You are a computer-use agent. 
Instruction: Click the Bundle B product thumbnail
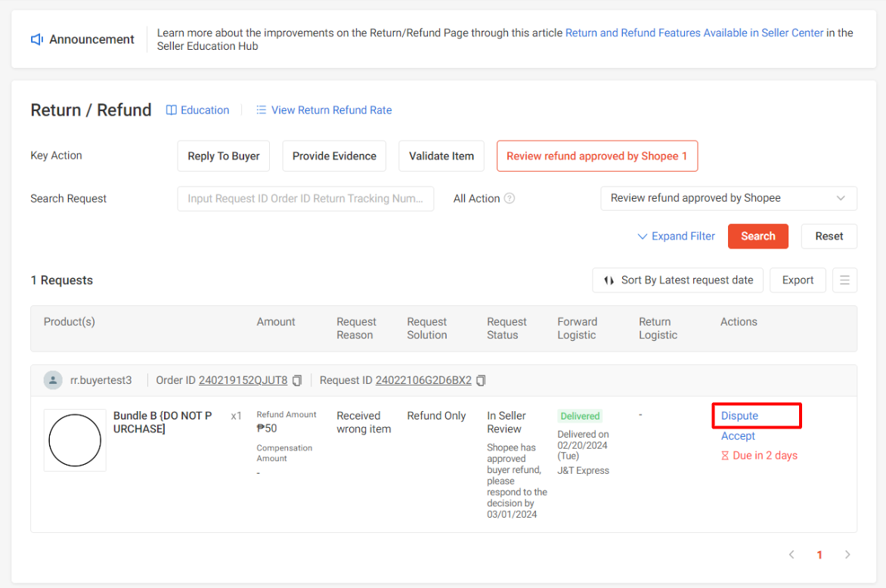tap(75, 440)
